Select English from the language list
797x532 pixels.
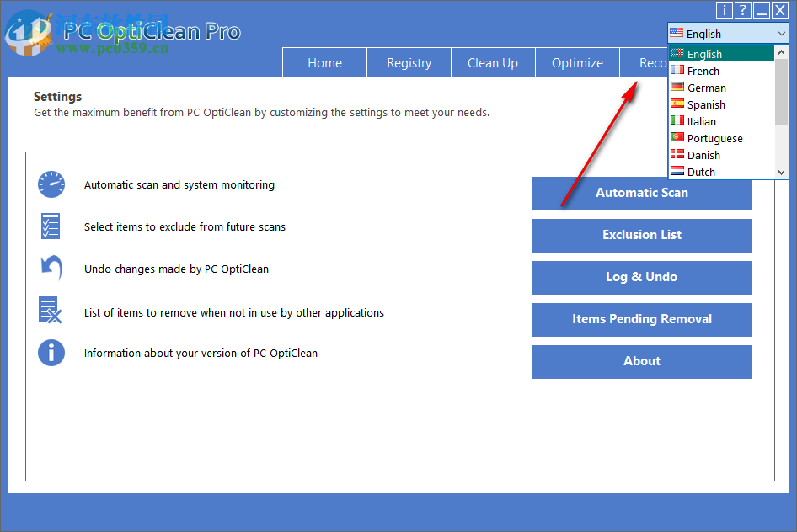pyautogui.click(x=721, y=53)
